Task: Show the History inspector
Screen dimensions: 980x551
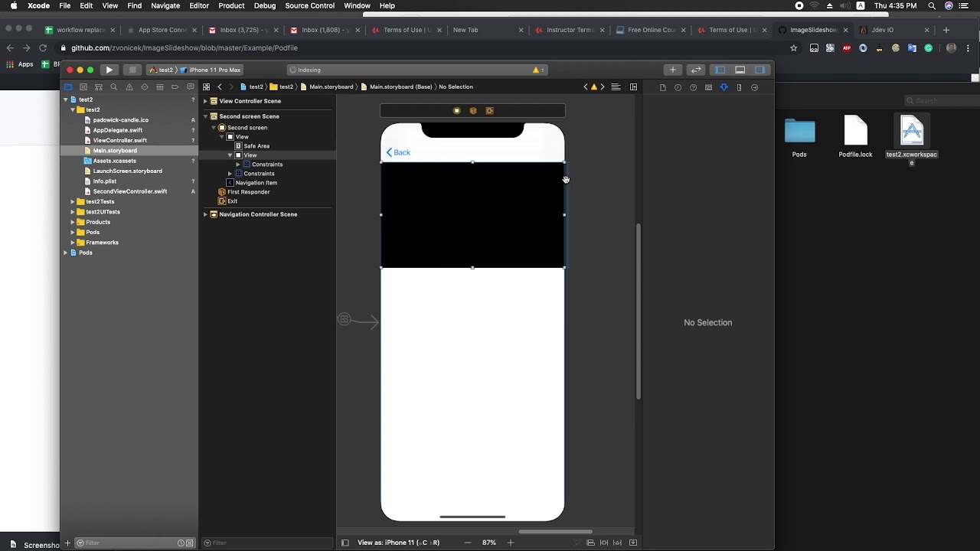Action: 678,87
